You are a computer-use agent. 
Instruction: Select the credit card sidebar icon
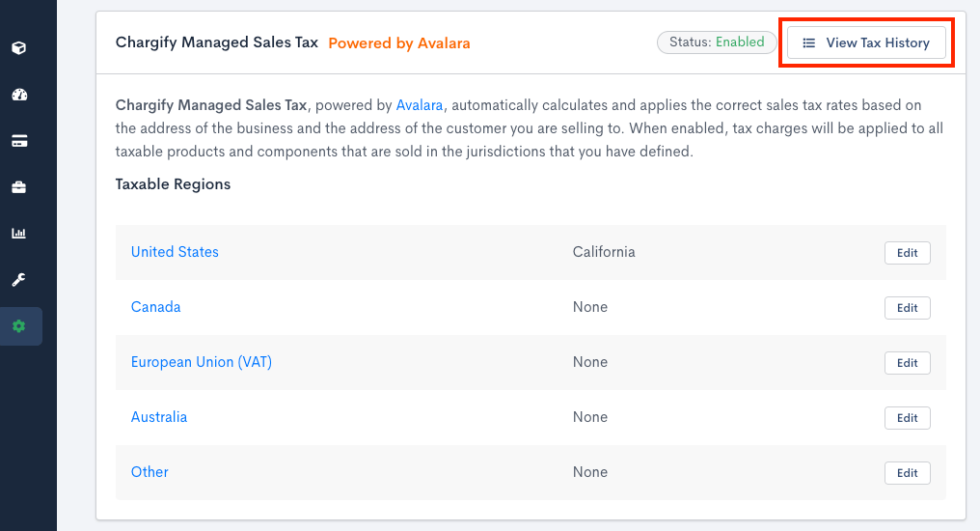19,141
